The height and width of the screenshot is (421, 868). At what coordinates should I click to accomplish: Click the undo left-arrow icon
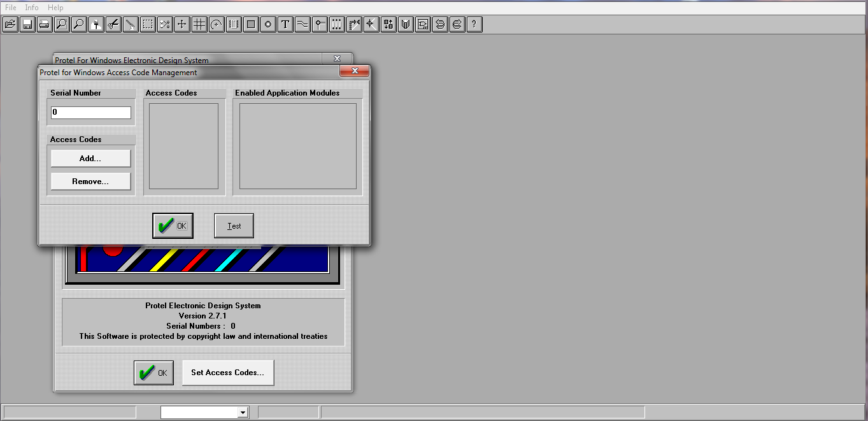[x=439, y=24]
